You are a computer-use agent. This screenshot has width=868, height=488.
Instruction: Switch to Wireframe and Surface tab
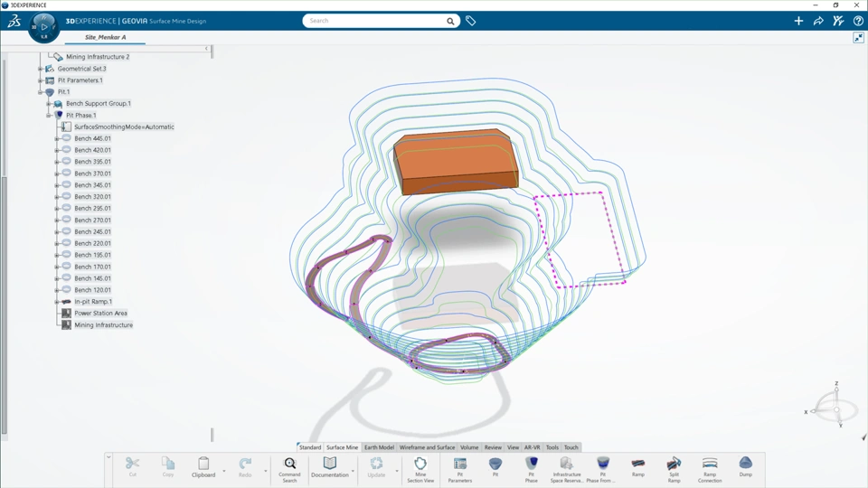coord(427,447)
